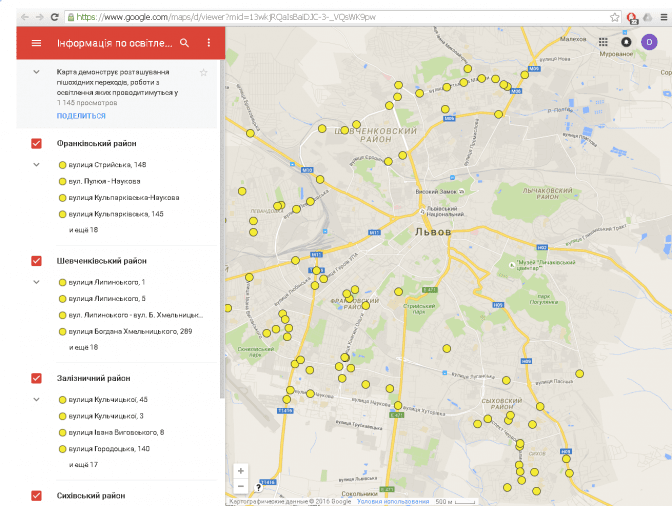The width and height of the screenshot is (672, 506).
Task: Collapse the map description chevron
Action: tap(37, 73)
